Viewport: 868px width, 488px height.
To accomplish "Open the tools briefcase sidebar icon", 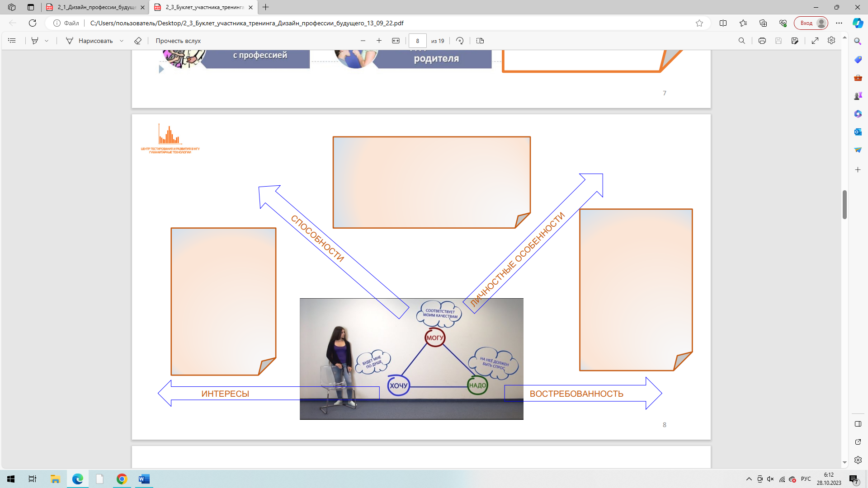I will [858, 78].
